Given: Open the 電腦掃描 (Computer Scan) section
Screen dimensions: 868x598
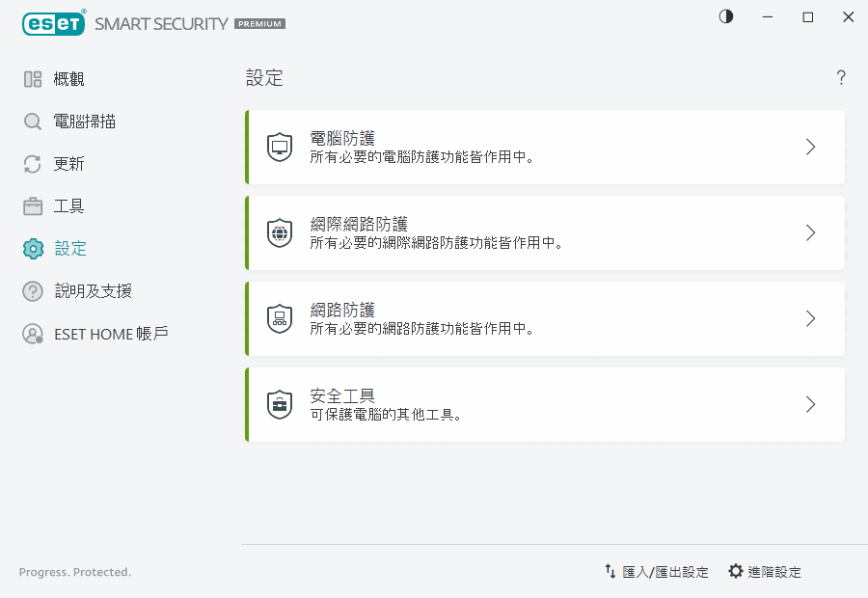Looking at the screenshot, I should click(31, 121).
